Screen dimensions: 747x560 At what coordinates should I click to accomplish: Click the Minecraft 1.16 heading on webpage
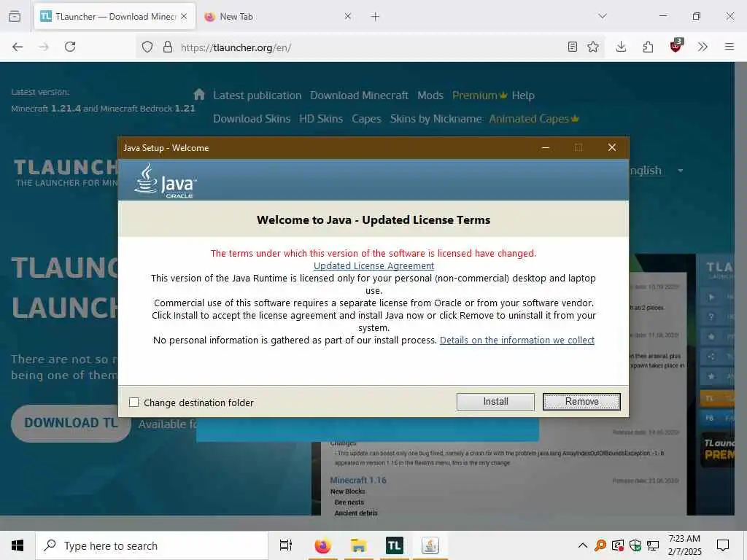pyautogui.click(x=357, y=480)
